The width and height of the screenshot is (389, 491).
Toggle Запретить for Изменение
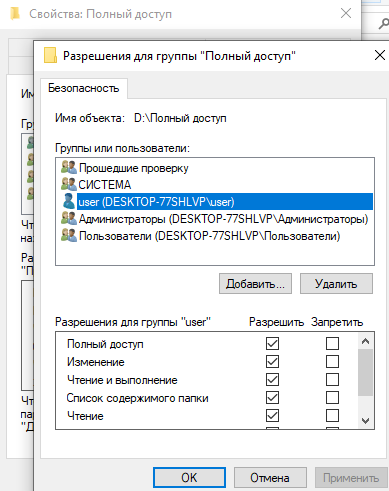tap(332, 361)
